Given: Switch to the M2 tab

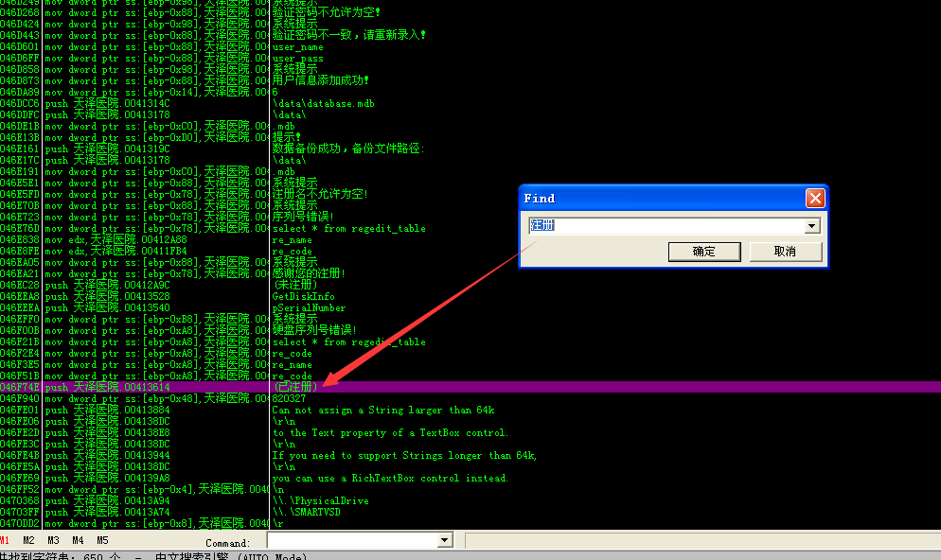Looking at the screenshot, I should pyautogui.click(x=29, y=541).
